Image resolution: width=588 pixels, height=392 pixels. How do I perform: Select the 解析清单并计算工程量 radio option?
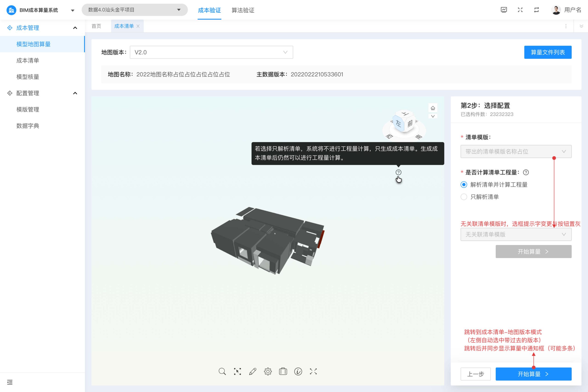464,185
